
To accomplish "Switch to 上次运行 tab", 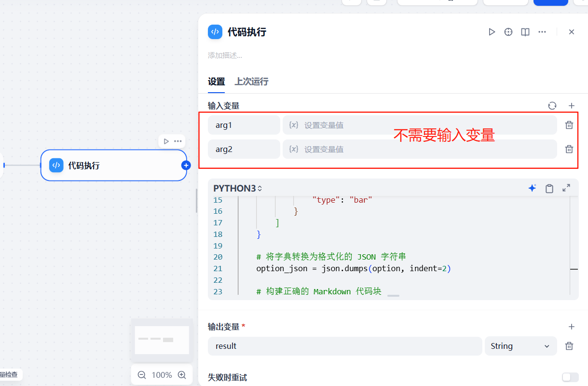I will 251,82.
